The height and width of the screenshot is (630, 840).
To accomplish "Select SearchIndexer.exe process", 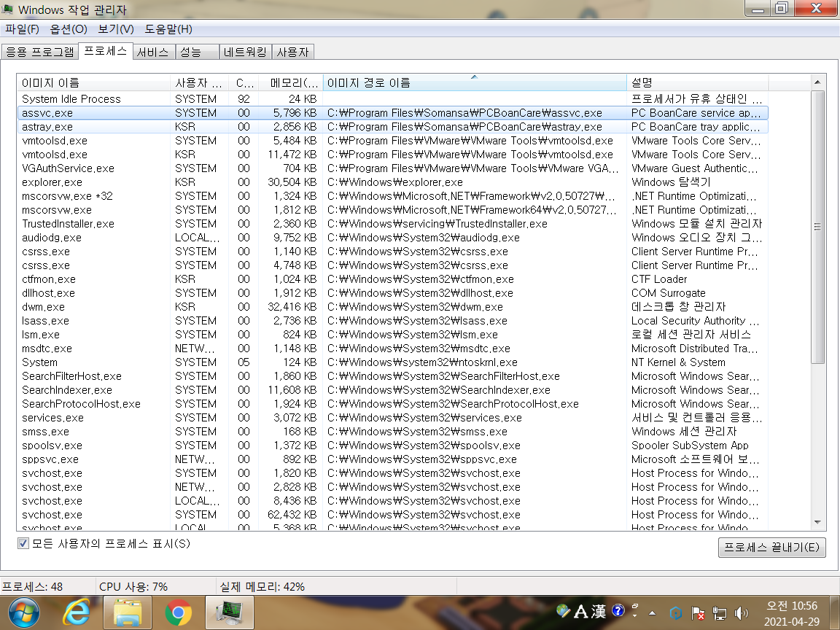I will 393,390.
